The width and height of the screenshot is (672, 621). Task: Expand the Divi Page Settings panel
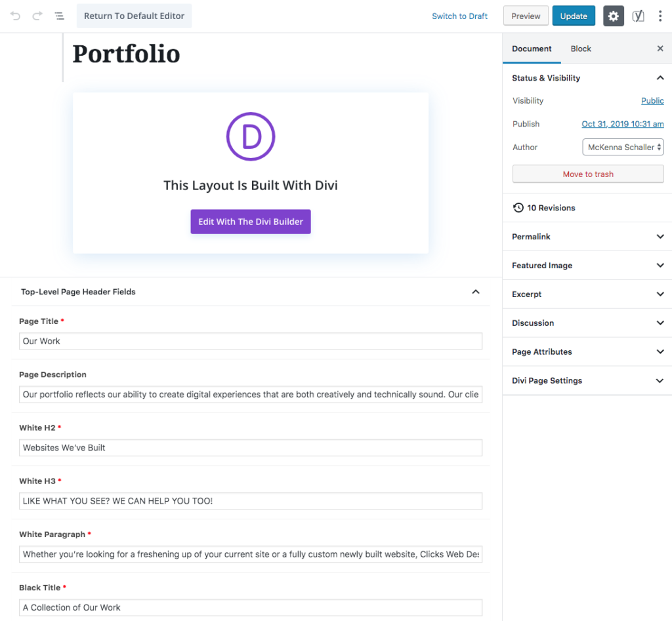660,380
